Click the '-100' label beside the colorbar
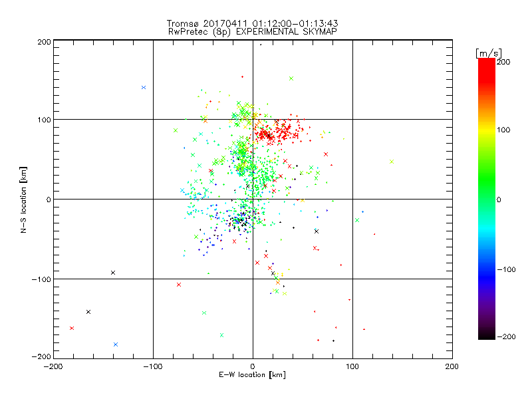The image size is (532, 399). (x=506, y=269)
